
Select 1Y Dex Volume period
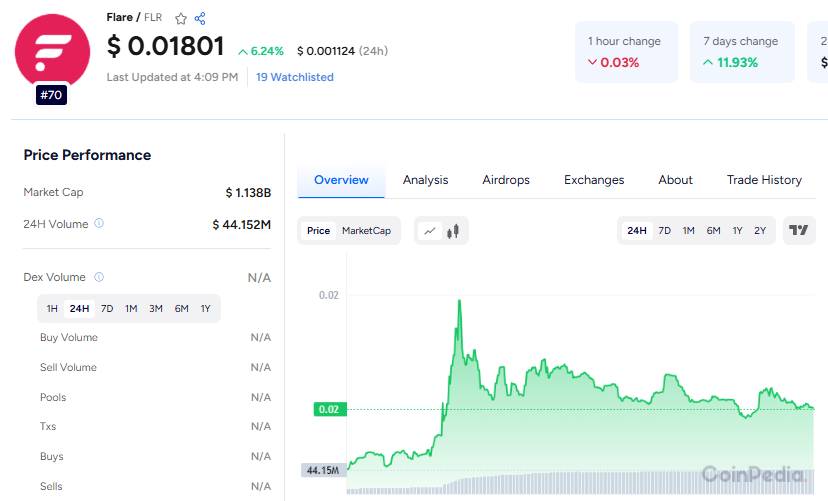205,308
